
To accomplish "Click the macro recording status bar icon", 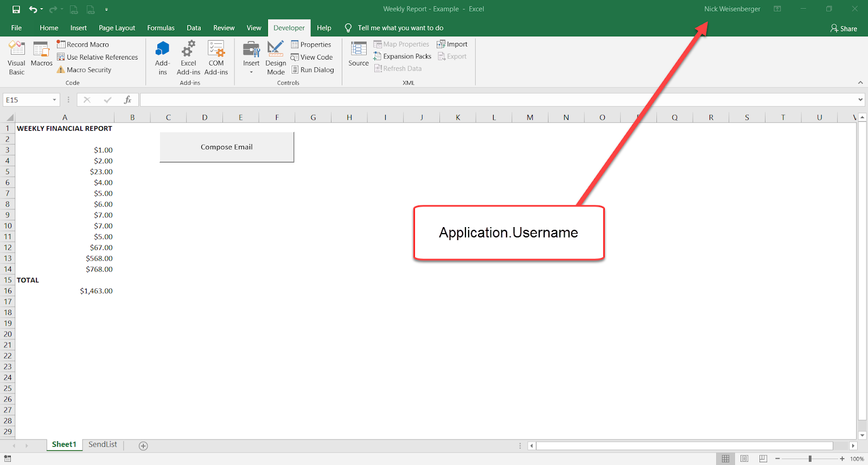I will [x=8, y=458].
